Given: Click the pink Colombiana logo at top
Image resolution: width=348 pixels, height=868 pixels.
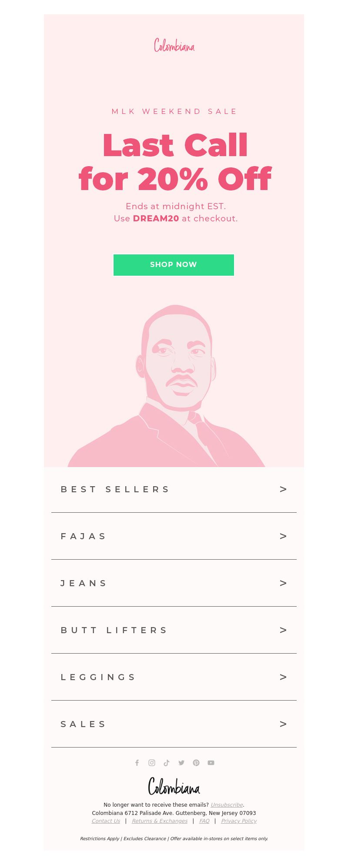Looking at the screenshot, I should pyautogui.click(x=174, y=45).
